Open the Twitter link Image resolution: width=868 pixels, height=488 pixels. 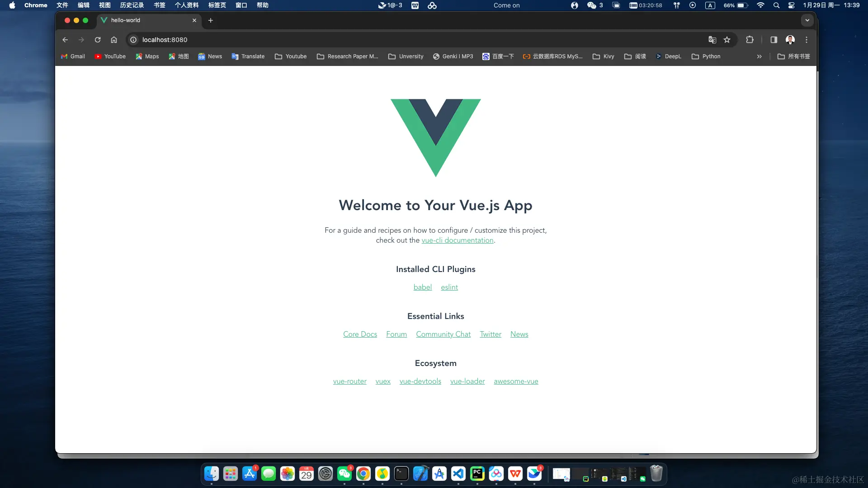[x=491, y=334]
